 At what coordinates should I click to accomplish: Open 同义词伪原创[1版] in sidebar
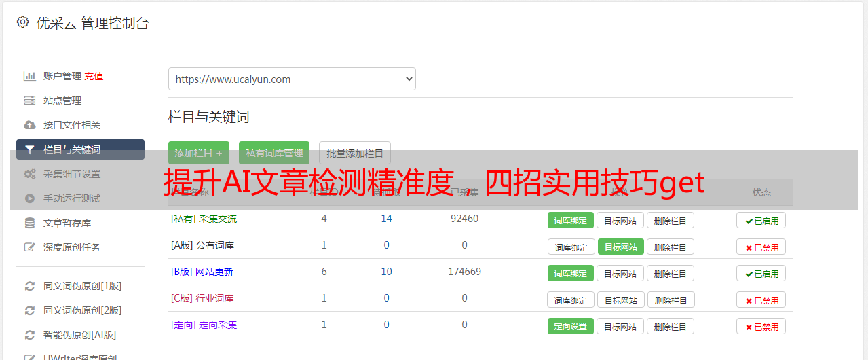(83, 286)
